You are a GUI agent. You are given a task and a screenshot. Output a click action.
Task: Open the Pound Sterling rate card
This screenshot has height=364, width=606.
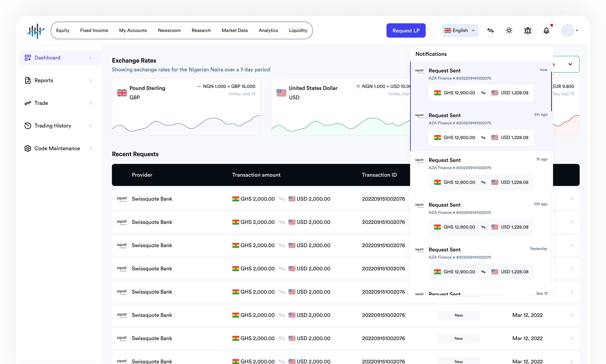[186, 107]
